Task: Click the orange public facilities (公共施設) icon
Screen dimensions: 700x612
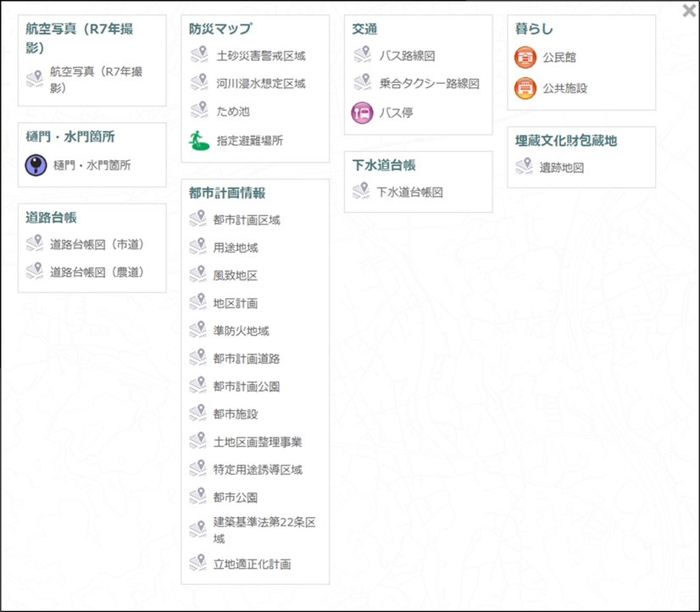Action: click(525, 87)
